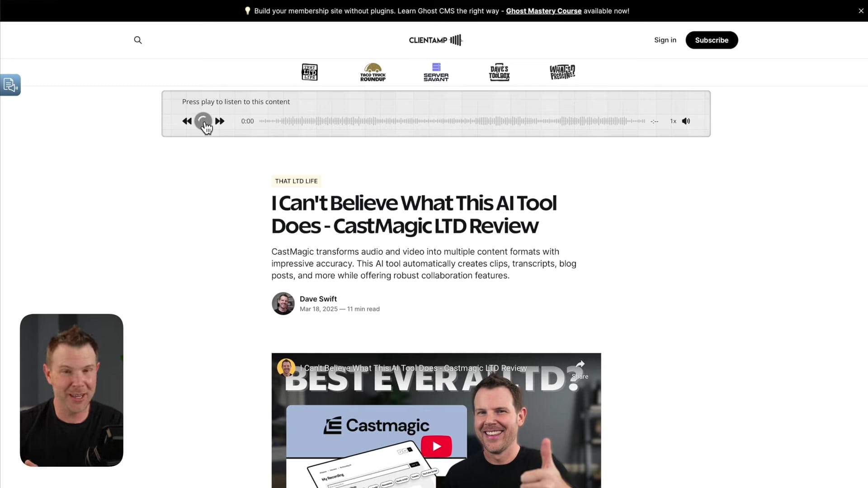Click the Sign in link

click(x=665, y=40)
